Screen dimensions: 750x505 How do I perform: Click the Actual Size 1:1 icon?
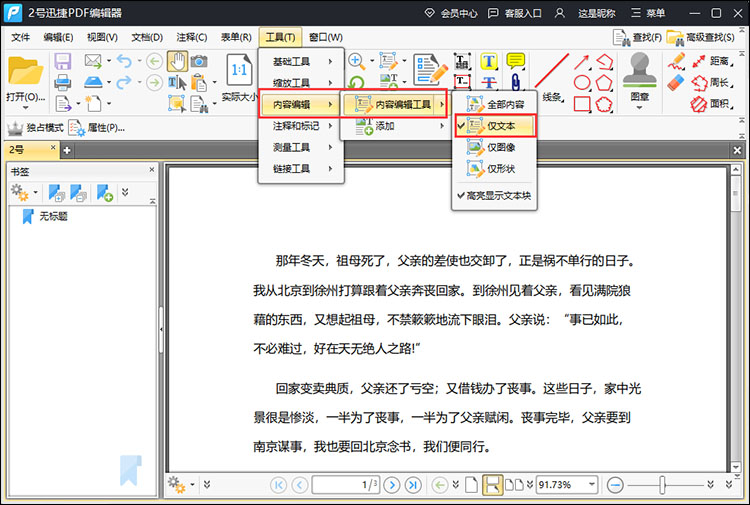(x=239, y=70)
